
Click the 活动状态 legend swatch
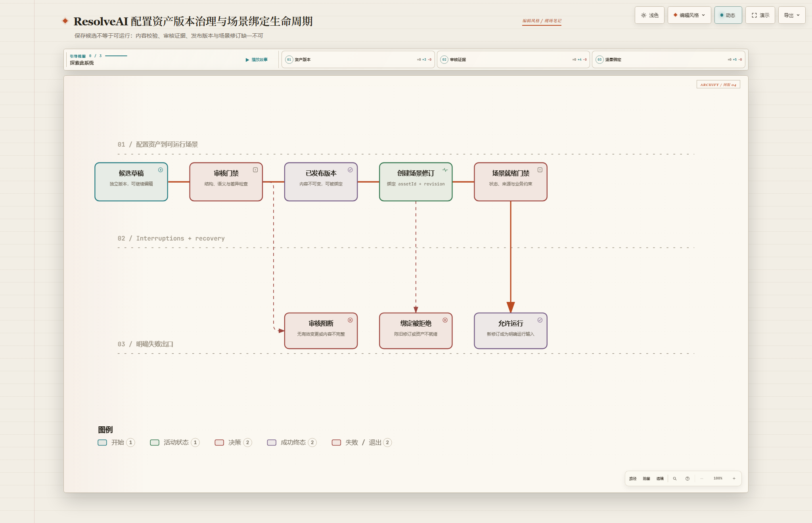point(155,443)
